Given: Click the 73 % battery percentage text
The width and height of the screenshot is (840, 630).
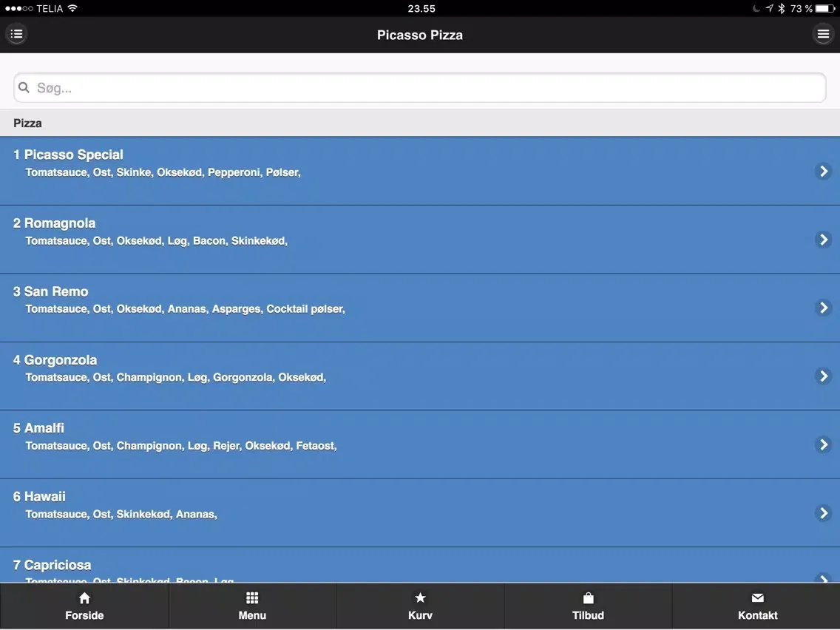Looking at the screenshot, I should [802, 9].
